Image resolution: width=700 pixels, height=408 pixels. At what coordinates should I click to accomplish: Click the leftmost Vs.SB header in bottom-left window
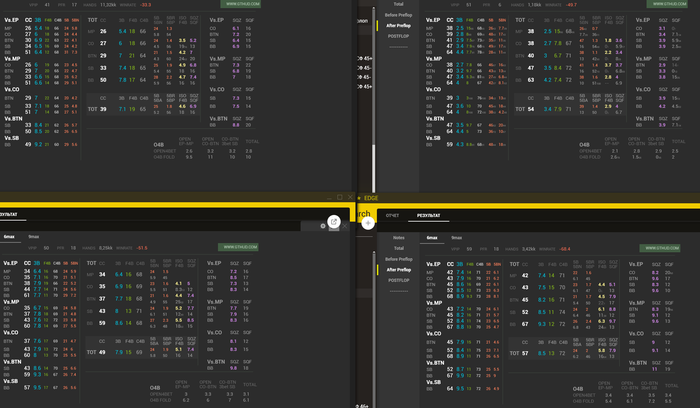pyautogui.click(x=11, y=381)
